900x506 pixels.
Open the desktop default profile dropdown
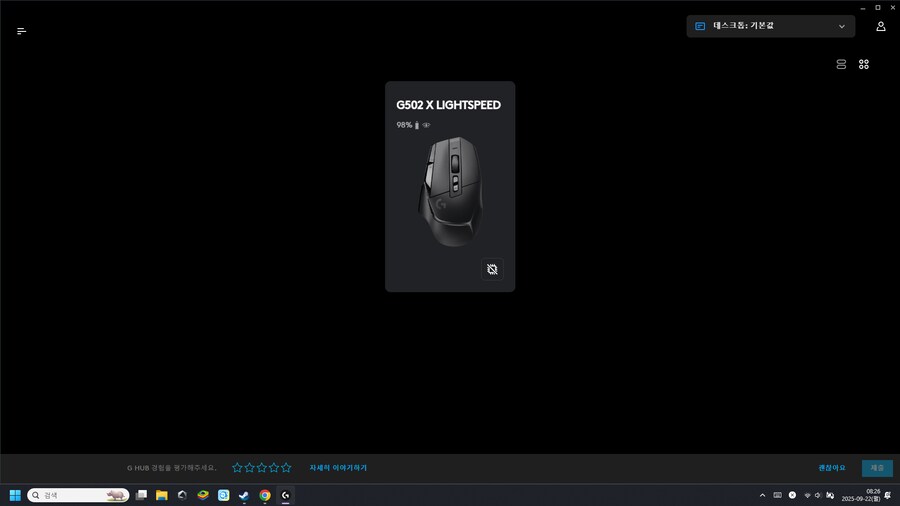770,26
